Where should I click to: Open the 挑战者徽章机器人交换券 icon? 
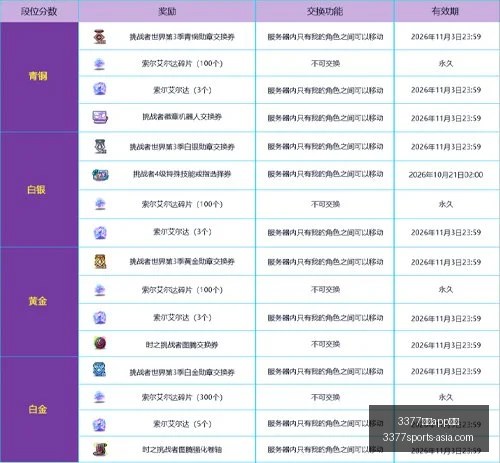click(x=100, y=117)
